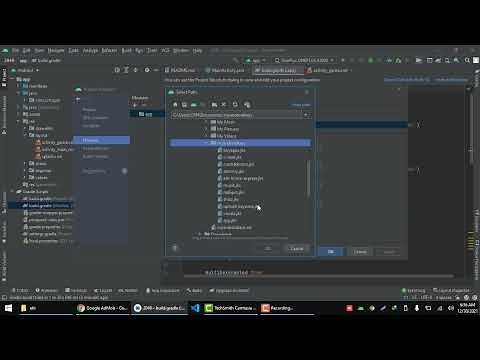Open the Refactor menu
This screenshot has width=480, height=360.
[109, 50]
